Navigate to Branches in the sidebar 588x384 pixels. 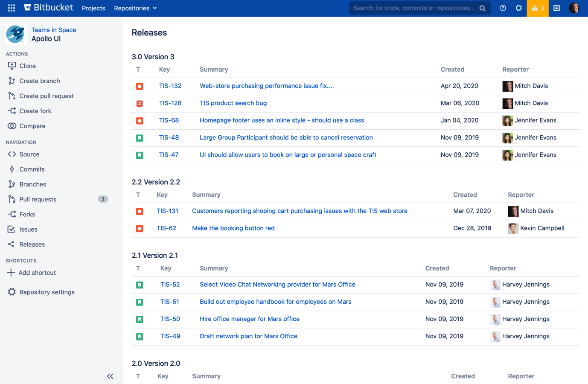pyautogui.click(x=32, y=184)
